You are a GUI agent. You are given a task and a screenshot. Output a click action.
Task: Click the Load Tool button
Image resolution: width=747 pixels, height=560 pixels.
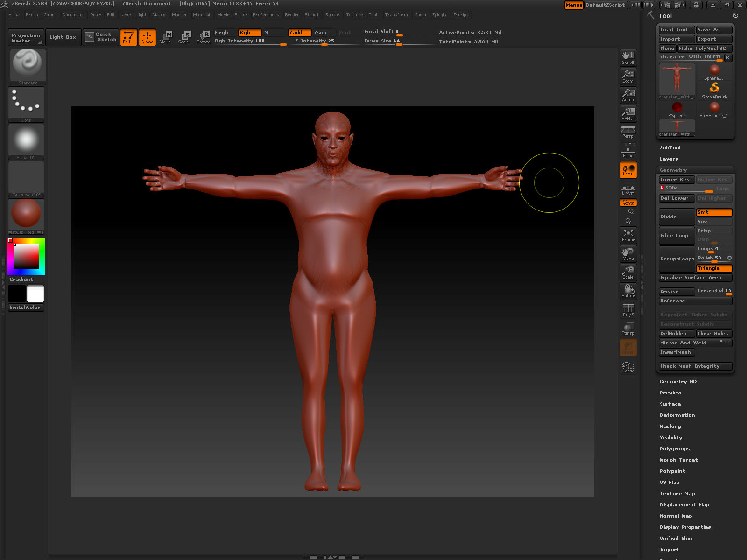tap(677, 30)
